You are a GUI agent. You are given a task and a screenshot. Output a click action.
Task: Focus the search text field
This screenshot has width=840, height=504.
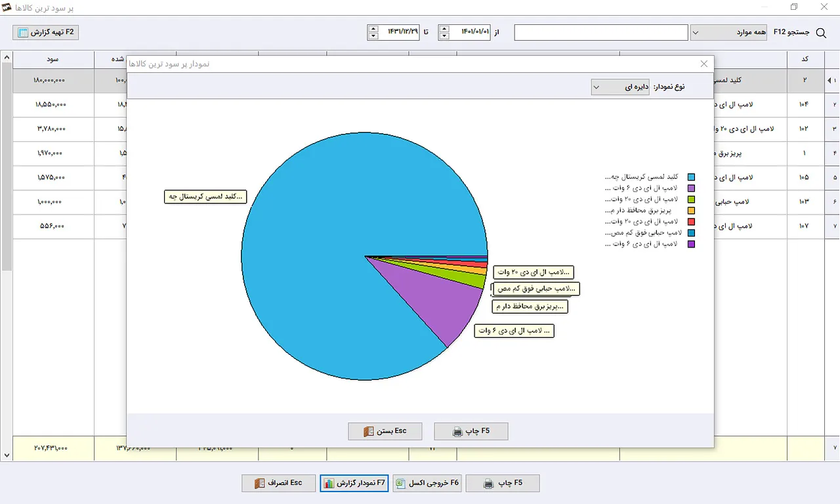600,32
